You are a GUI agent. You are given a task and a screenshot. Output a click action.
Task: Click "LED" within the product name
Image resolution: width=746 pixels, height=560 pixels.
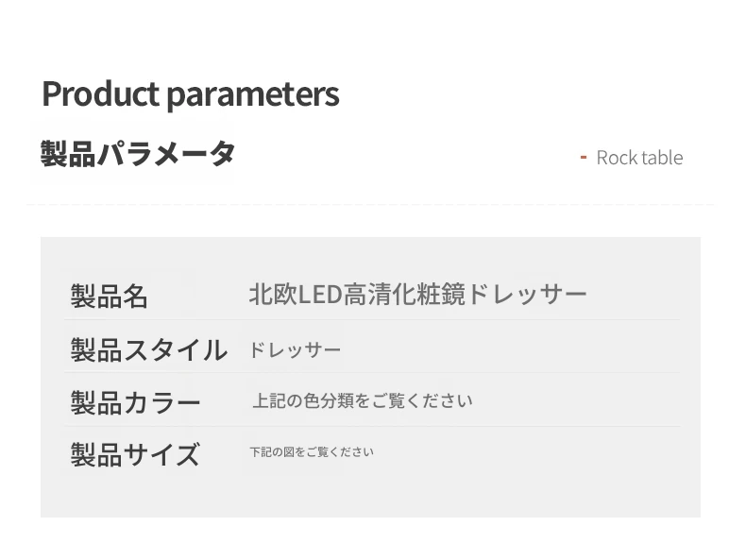[319, 294]
